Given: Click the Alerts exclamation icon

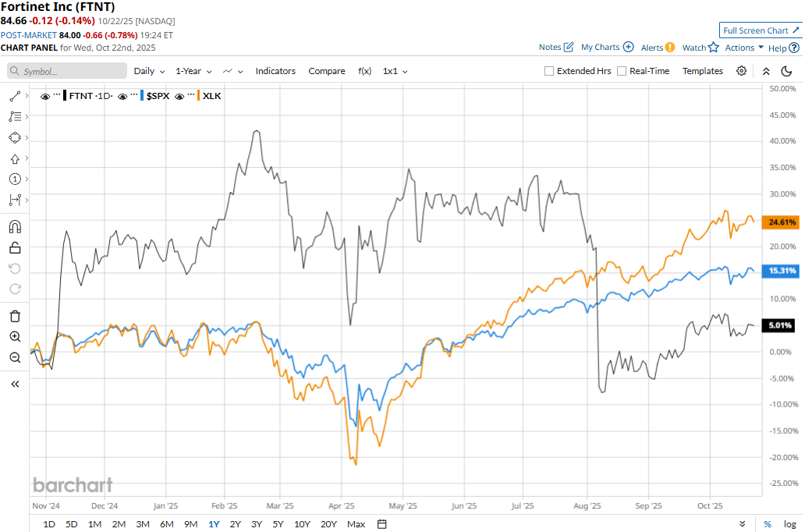Looking at the screenshot, I should point(670,48).
